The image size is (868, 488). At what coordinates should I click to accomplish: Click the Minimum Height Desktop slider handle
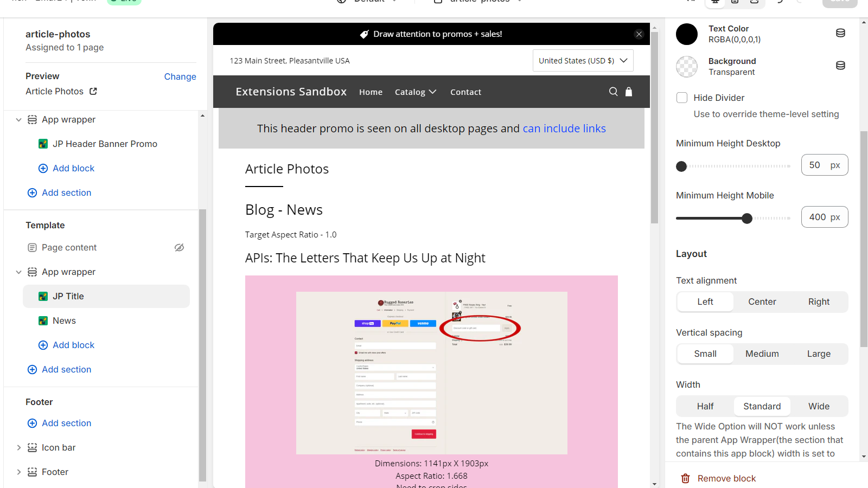tap(681, 166)
